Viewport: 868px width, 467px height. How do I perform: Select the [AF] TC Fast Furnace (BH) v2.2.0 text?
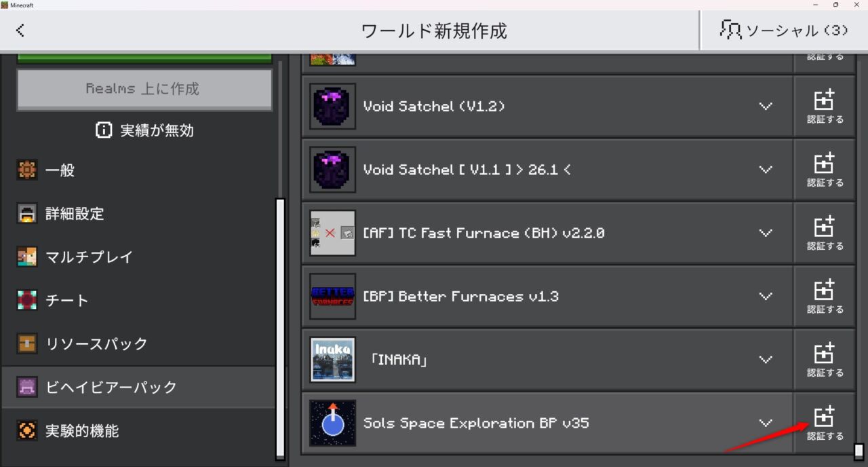tap(484, 233)
